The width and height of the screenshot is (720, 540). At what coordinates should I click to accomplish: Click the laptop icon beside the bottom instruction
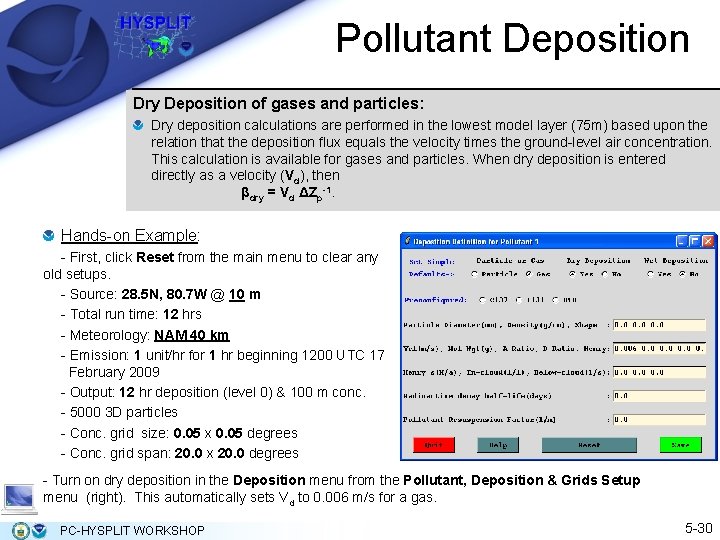[18, 498]
